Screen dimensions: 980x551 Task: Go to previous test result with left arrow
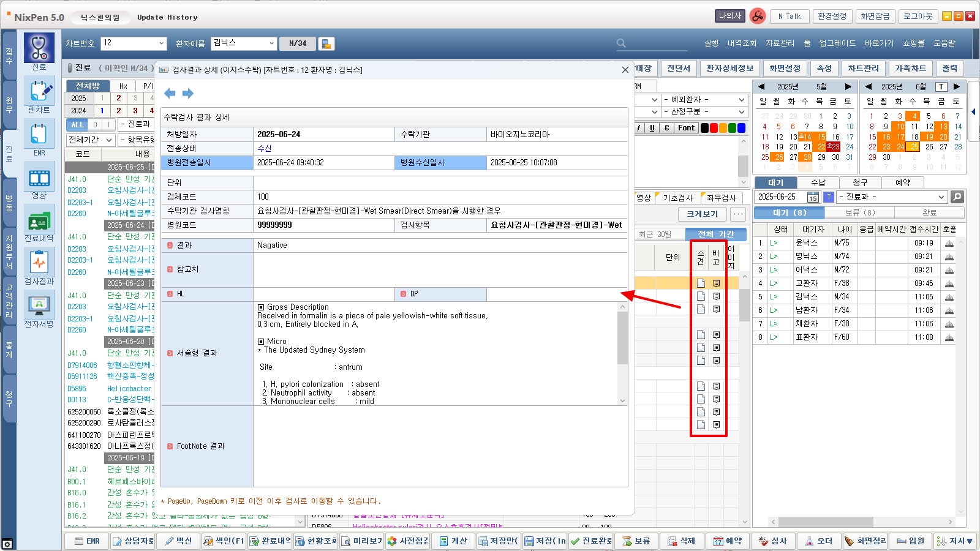[170, 94]
